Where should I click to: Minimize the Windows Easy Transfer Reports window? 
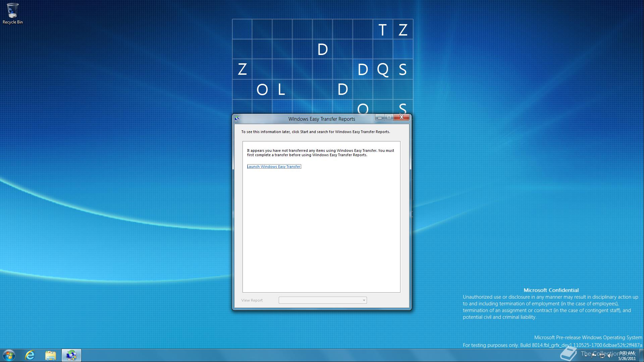(x=380, y=117)
